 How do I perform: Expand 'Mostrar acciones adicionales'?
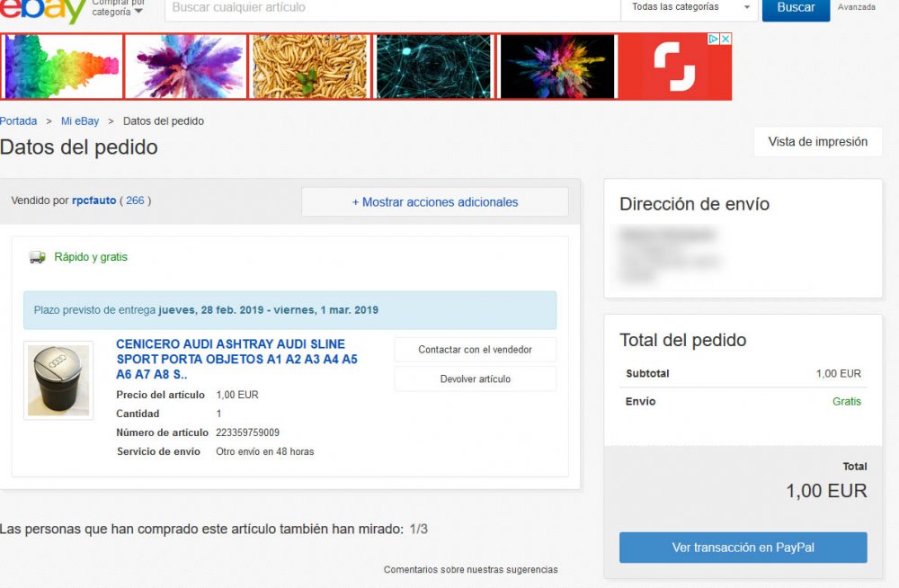coord(435,202)
